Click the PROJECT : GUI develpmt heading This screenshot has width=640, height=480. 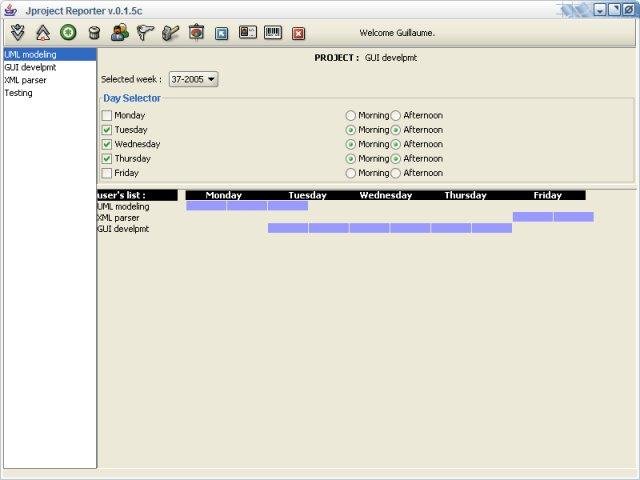coord(366,58)
